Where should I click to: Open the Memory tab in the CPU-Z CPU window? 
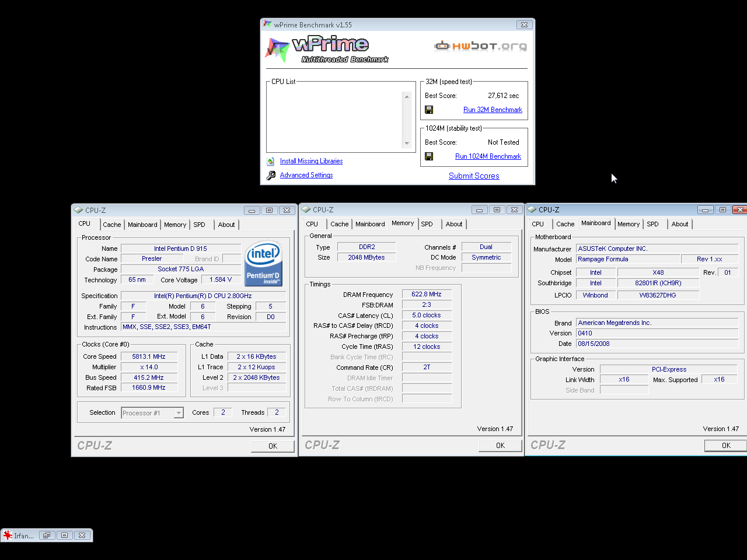tap(175, 225)
